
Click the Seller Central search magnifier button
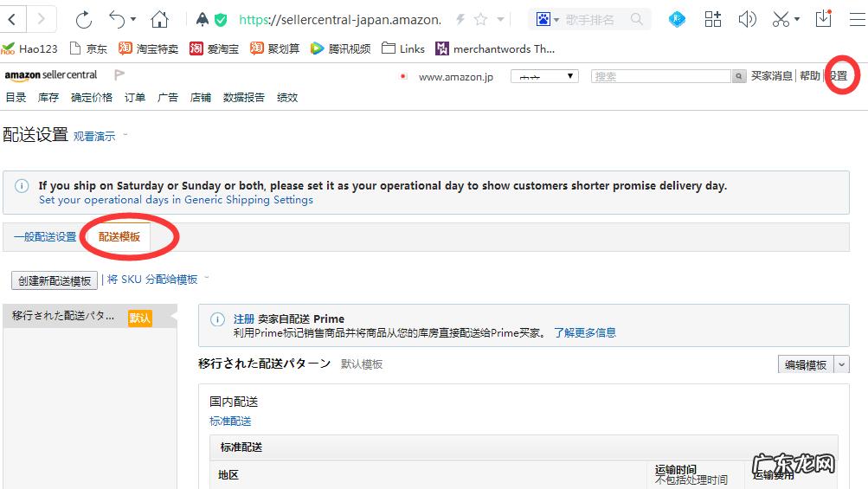[x=738, y=76]
